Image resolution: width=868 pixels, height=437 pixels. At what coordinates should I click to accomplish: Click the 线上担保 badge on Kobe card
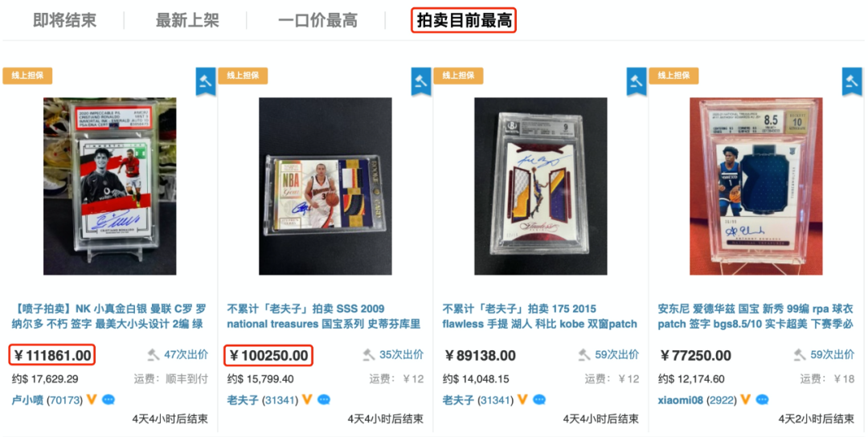pos(458,76)
